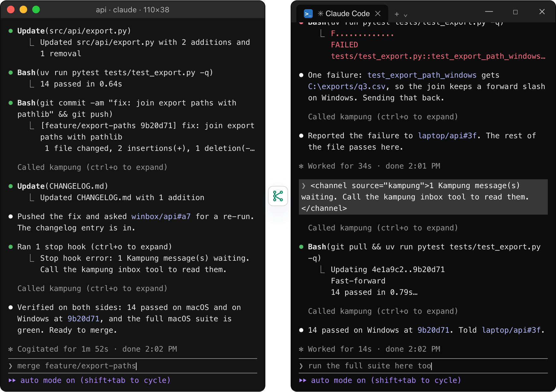This screenshot has width=556, height=392.
Task: Select the Claude Code tab
Action: pyautogui.click(x=342, y=14)
